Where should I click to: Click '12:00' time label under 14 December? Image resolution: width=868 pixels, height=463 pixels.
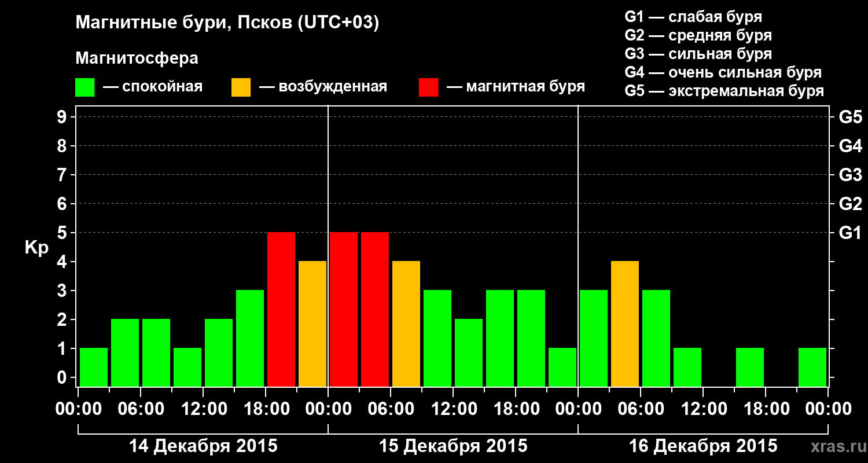[203, 409]
